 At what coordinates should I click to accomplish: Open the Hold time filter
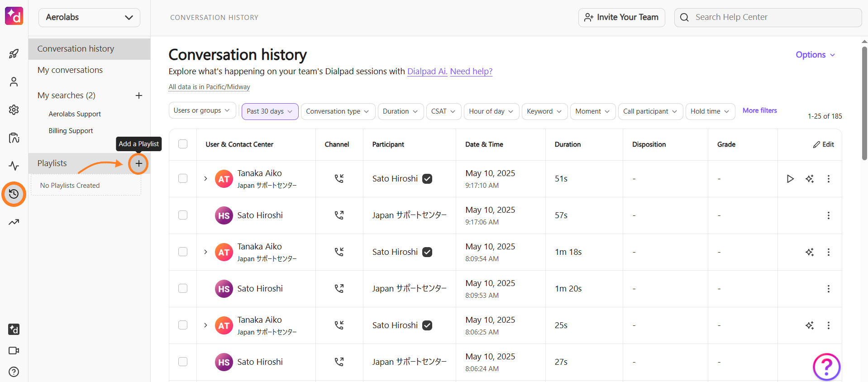(710, 111)
